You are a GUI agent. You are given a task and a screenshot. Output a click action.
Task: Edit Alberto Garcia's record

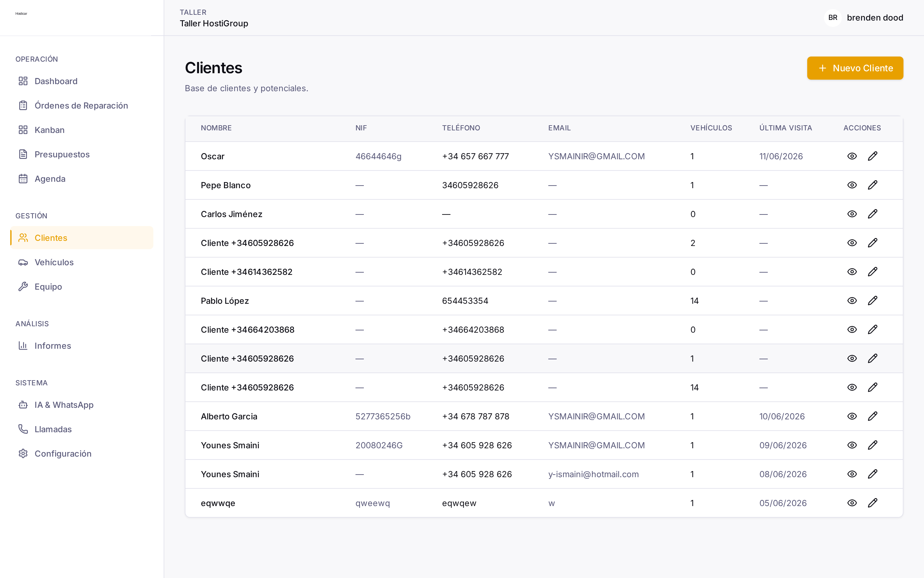(x=872, y=416)
